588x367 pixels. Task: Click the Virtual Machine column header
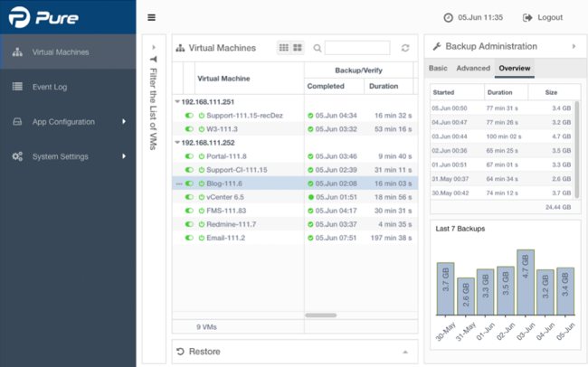point(249,79)
